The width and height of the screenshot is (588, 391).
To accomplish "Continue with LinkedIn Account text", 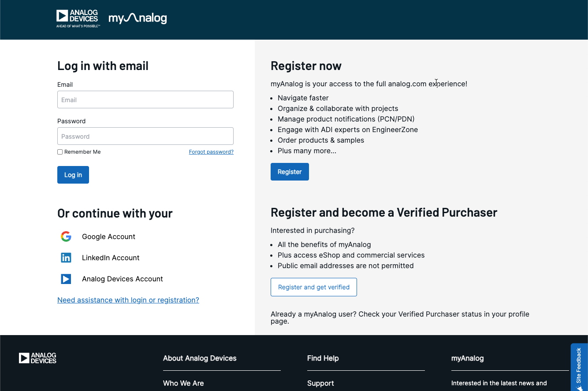I will click(111, 258).
